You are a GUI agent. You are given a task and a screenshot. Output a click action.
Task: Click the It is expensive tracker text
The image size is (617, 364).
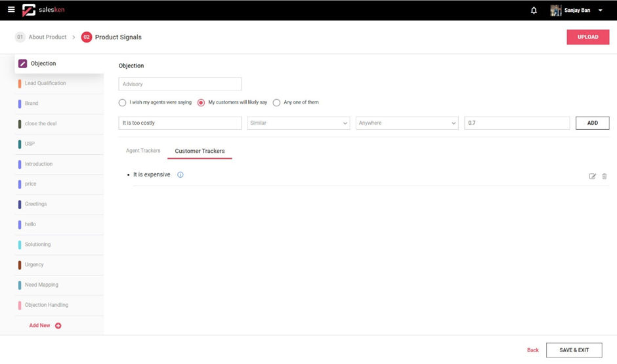[152, 174]
